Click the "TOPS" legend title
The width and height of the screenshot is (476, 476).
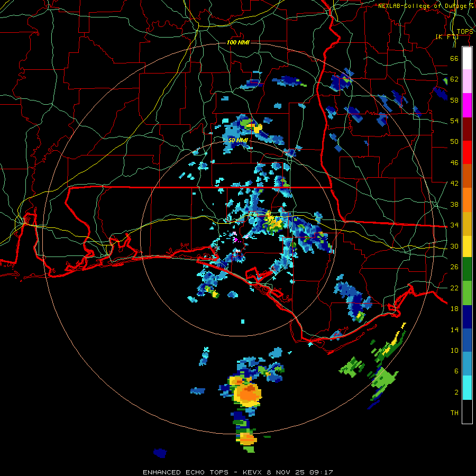[465, 31]
